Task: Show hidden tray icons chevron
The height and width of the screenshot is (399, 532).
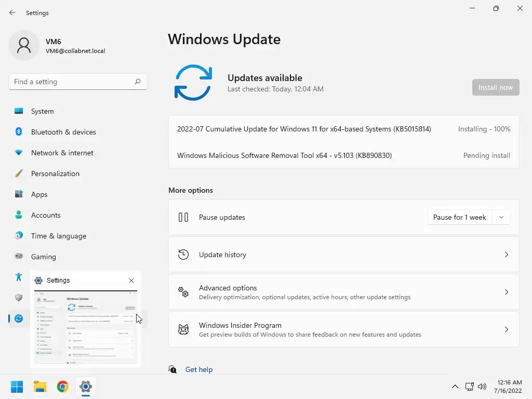Action: pos(455,387)
